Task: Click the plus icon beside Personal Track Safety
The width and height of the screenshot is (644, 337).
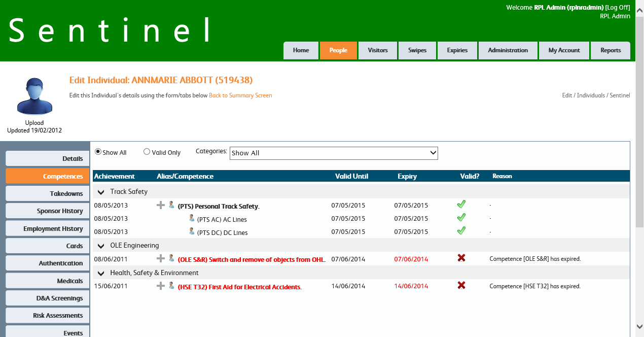Action: point(161,205)
